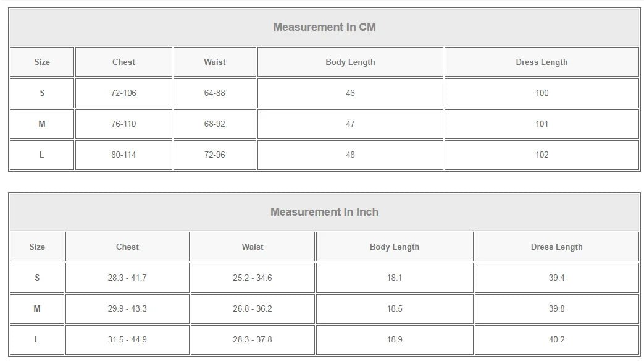Click the 28.3 - 41.7 chest cell
This screenshot has height=361, width=644.
click(127, 278)
